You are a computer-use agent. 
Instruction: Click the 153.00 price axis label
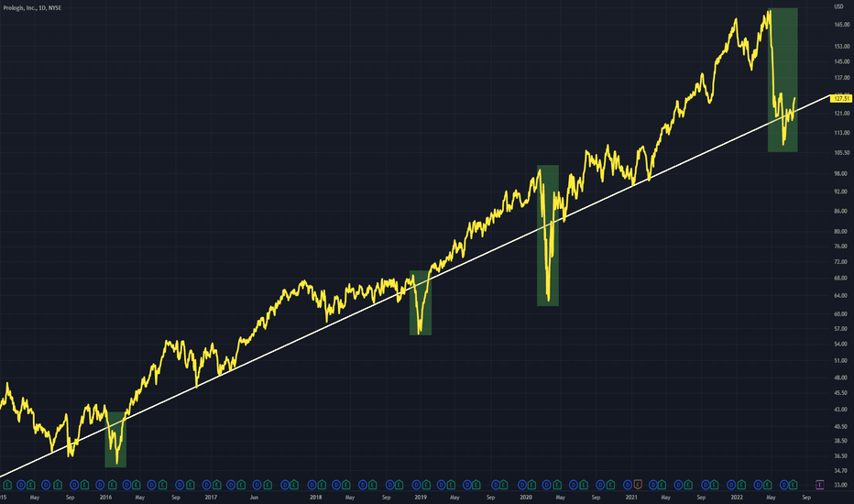842,47
